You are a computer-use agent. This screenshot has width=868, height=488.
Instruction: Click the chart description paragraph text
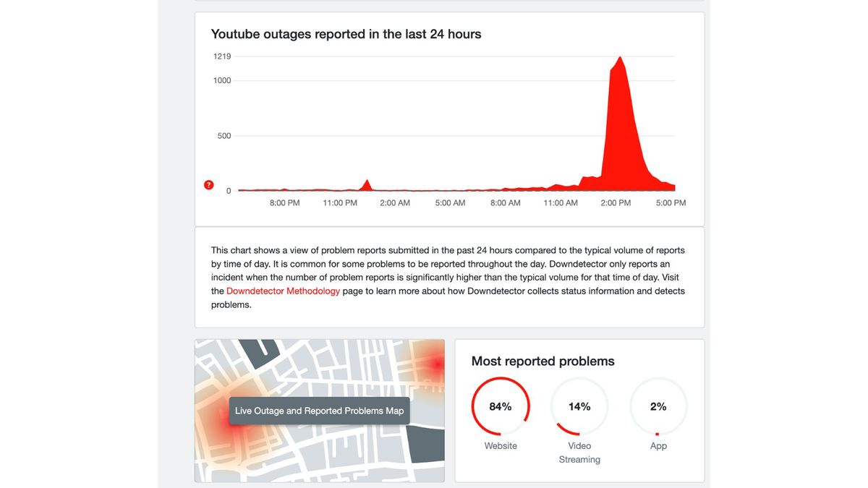point(447,277)
